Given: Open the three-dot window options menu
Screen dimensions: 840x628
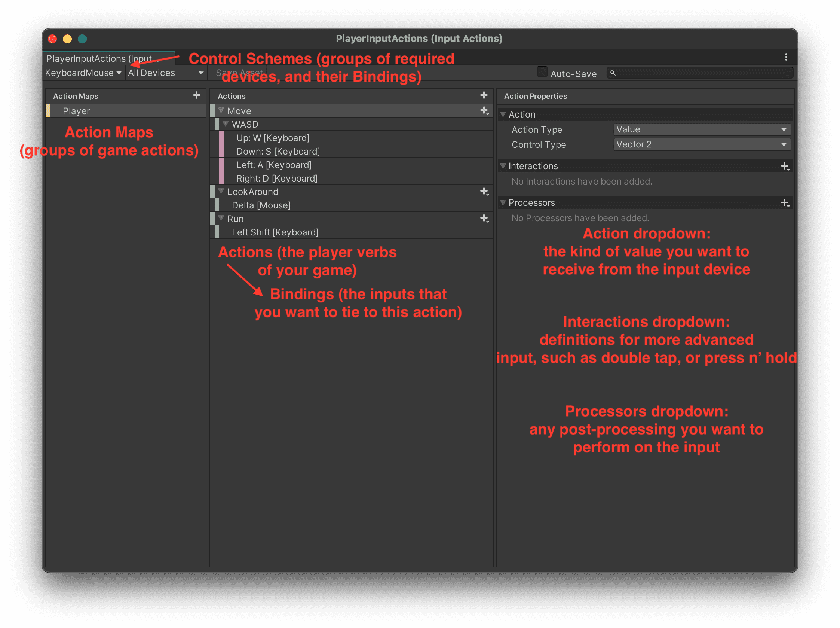Looking at the screenshot, I should 786,57.
